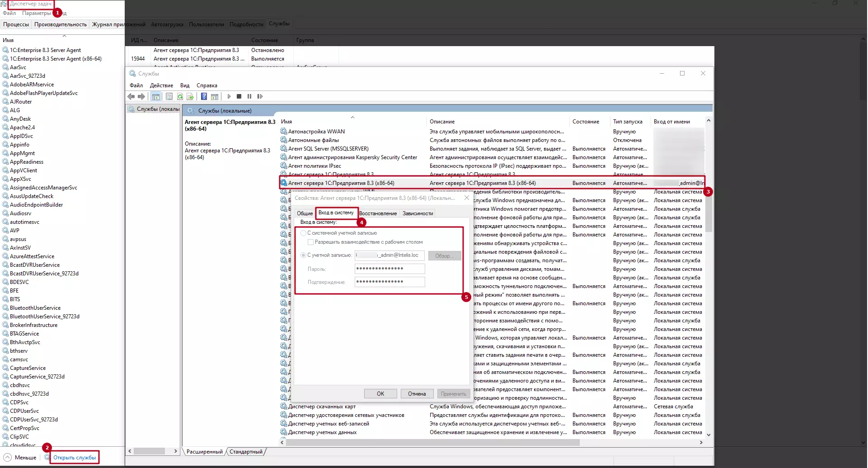Click the Restart service toolbar icon
Screen dimensions: 868x468
click(x=260, y=96)
